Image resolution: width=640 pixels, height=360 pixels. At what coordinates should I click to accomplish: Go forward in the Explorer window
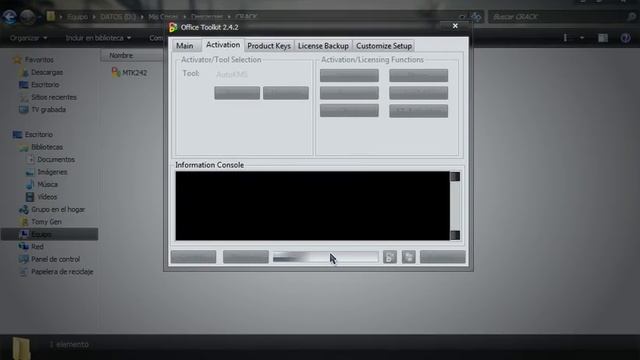[28, 17]
